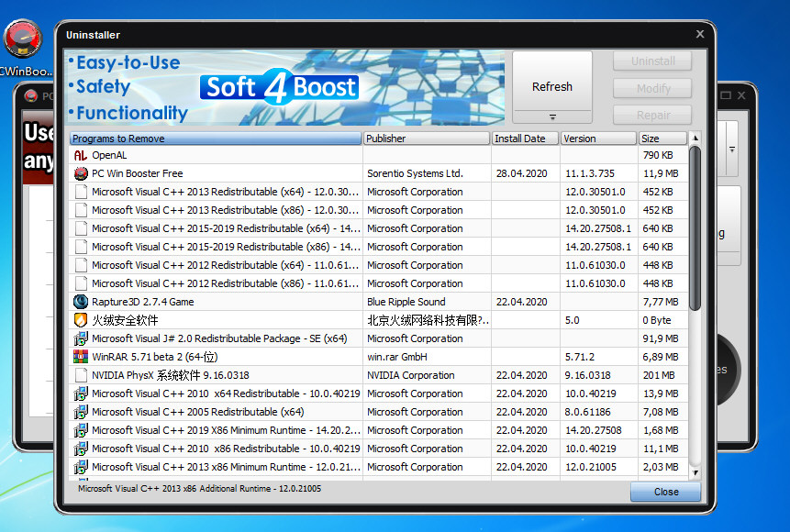Click the file icon of Visual C++ 2015-2019 (x64)
Image resolution: width=790 pixels, height=532 pixels.
click(x=81, y=228)
